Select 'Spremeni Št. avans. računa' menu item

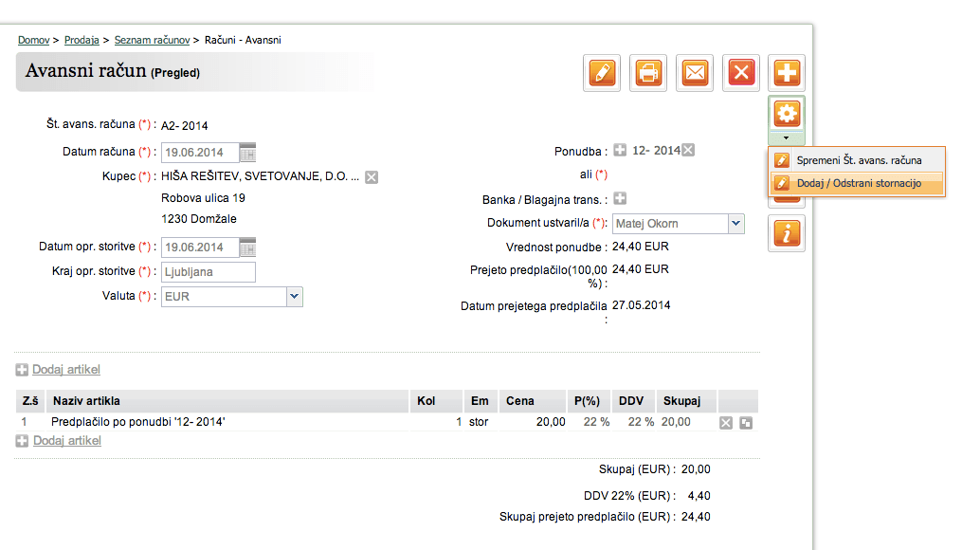coord(859,160)
